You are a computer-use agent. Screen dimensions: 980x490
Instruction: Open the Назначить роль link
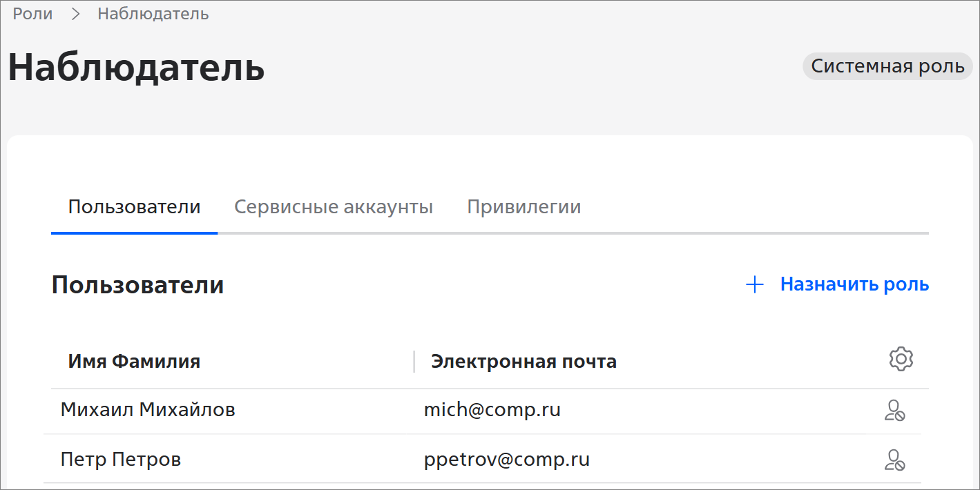point(854,284)
